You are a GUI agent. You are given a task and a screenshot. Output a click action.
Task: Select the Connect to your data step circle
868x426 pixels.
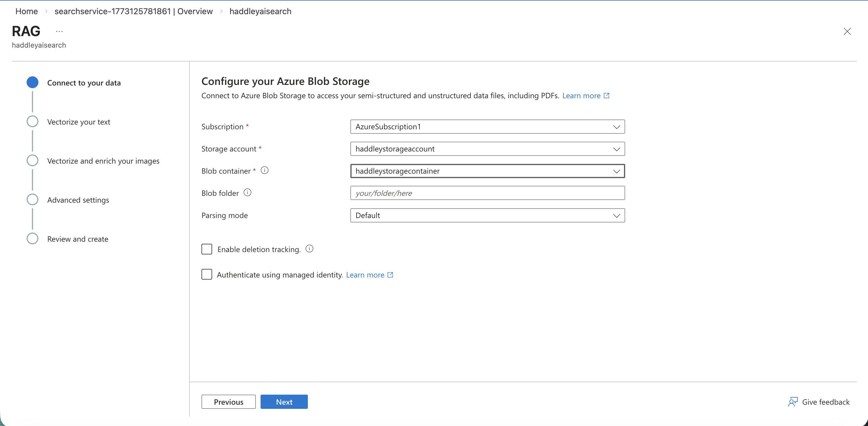pyautogui.click(x=32, y=82)
